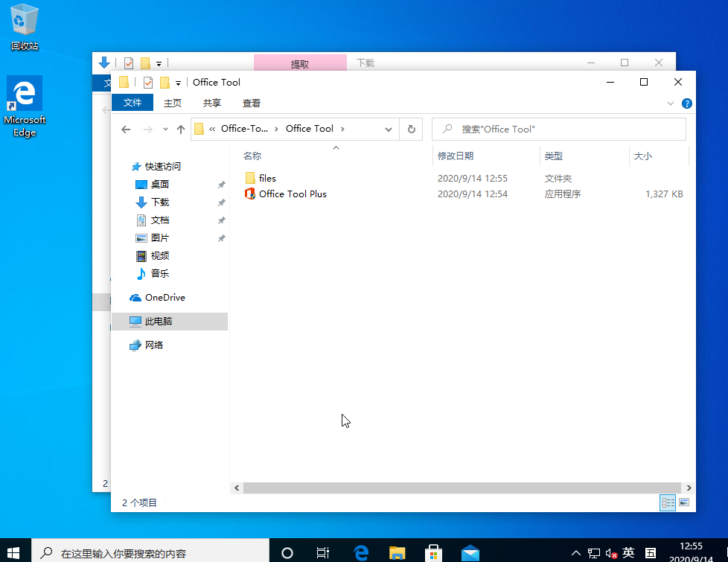
Task: Open Microsoft Store on taskbar
Action: click(433, 553)
